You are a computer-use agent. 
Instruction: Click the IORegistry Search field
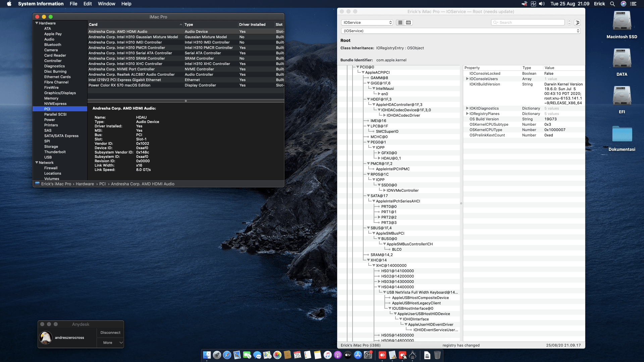[x=528, y=22]
